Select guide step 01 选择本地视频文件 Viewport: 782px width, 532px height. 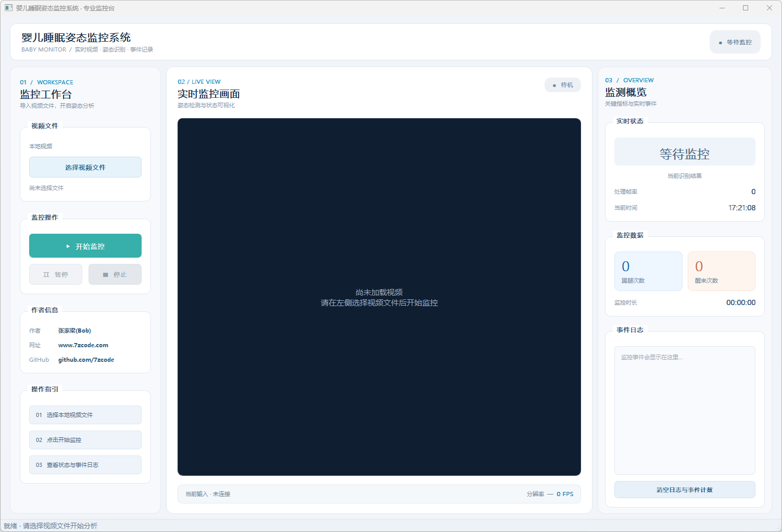point(85,415)
